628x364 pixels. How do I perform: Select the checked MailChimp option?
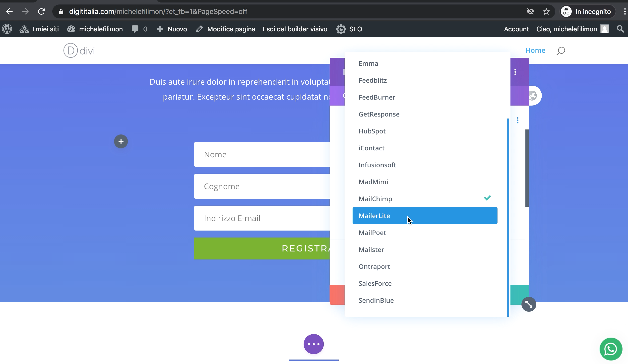[x=425, y=199]
